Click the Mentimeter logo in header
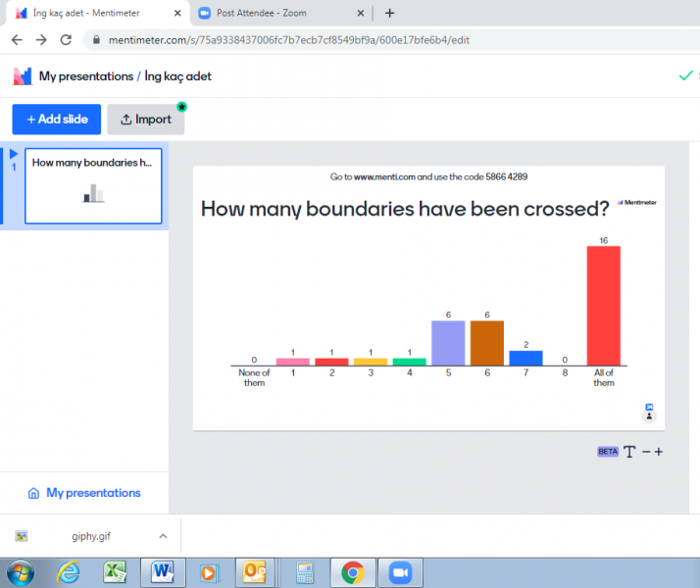 [22, 76]
